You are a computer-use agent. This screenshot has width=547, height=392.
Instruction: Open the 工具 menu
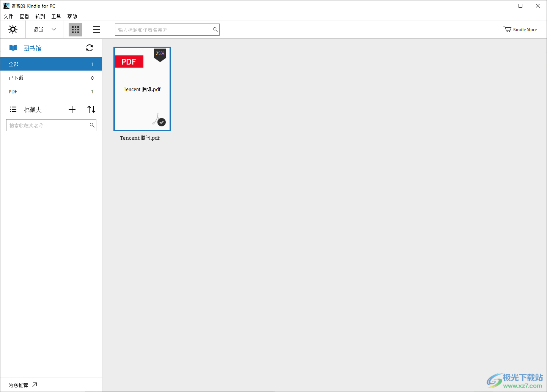(56, 16)
